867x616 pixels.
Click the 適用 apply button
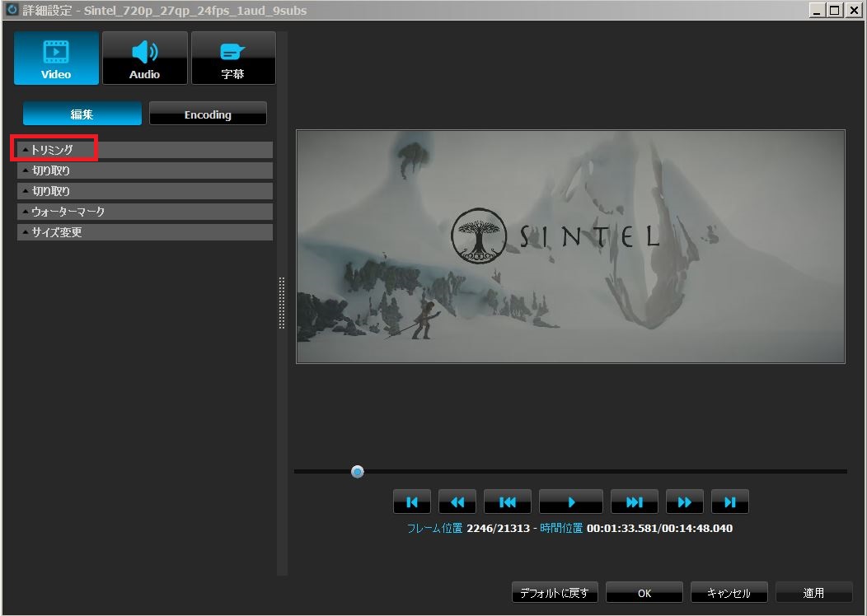[x=814, y=593]
